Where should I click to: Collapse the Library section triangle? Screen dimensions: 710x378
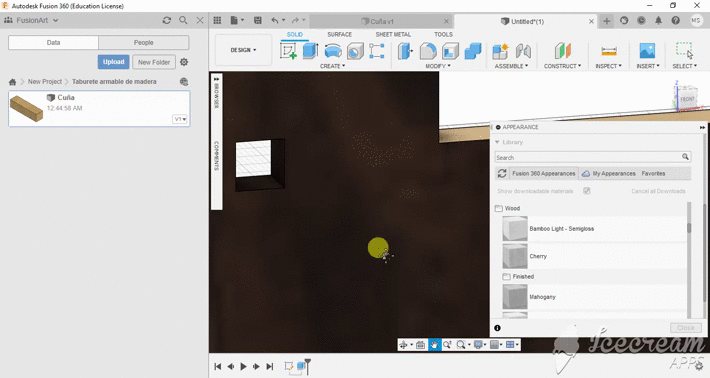497,142
